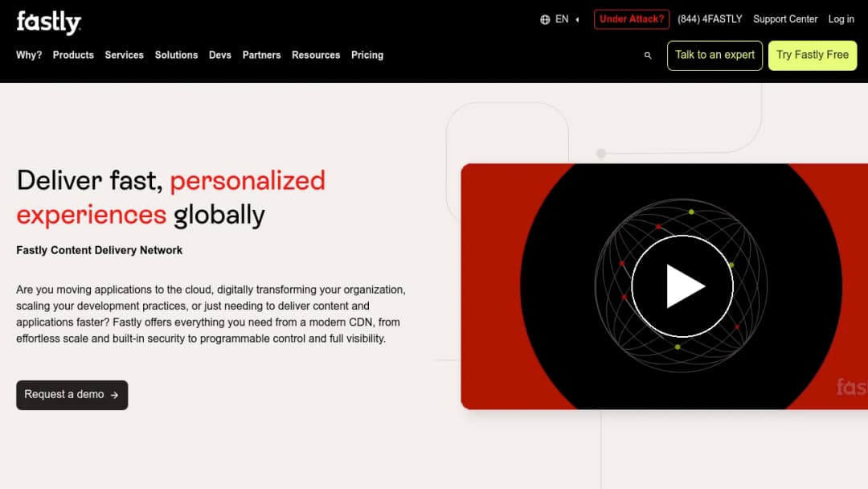Expand the EN language dropdown arrow
Viewport: 868px width, 489px height.
pyautogui.click(x=577, y=19)
